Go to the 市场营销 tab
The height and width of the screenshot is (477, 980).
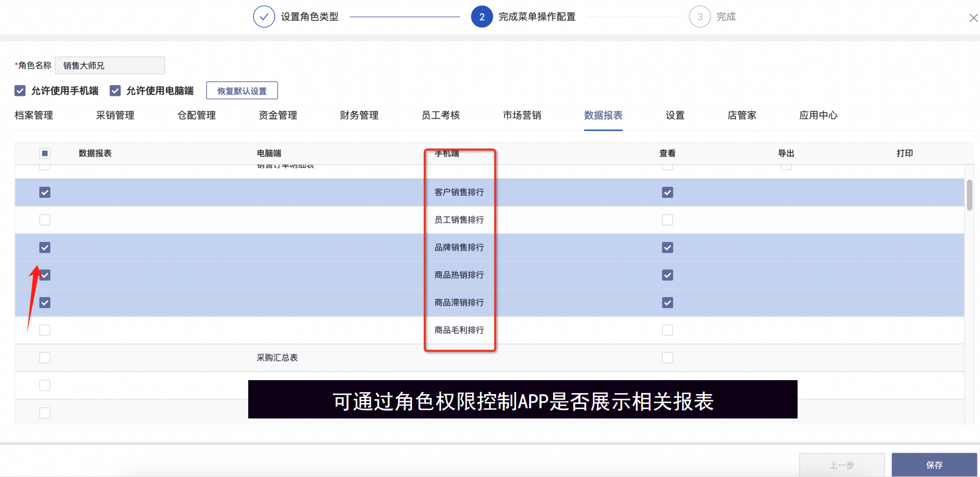tap(522, 115)
